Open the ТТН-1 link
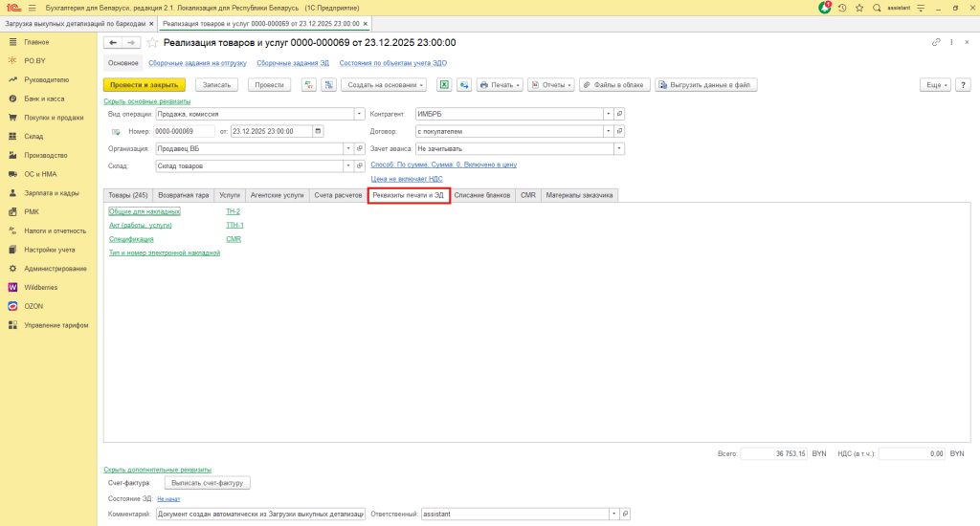980x526 pixels. pos(234,225)
